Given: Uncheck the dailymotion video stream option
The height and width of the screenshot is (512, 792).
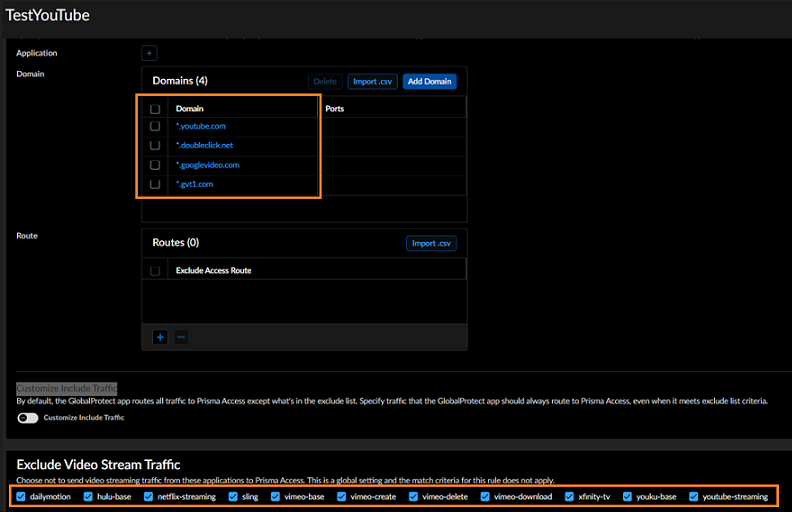Looking at the screenshot, I should pyautogui.click(x=21, y=496).
